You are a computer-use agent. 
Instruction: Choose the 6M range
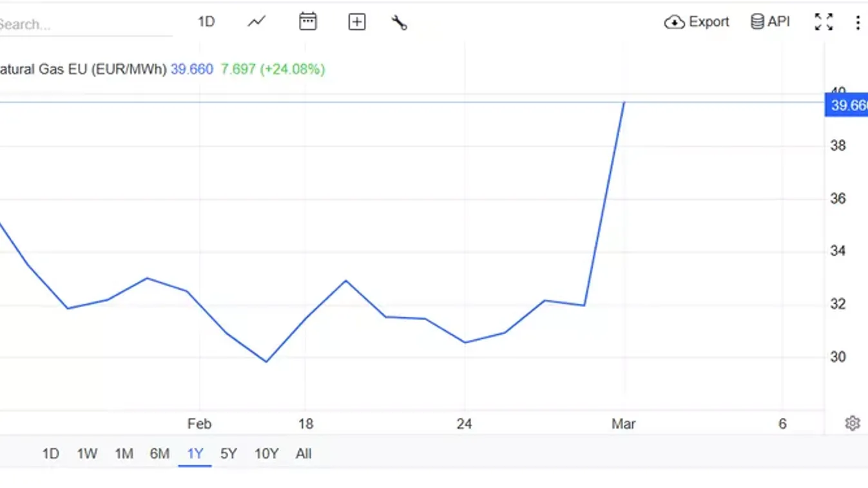click(159, 454)
